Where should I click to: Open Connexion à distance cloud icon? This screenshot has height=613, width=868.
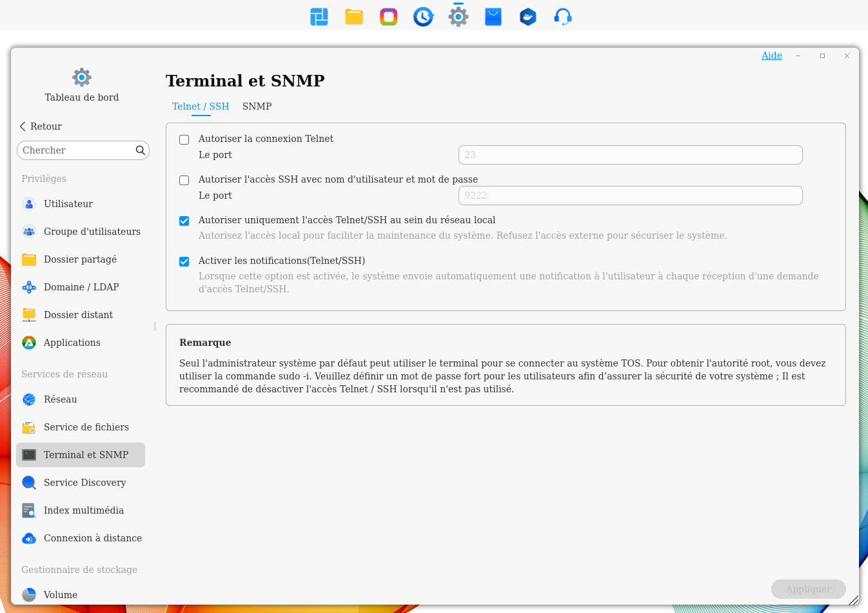(29, 538)
